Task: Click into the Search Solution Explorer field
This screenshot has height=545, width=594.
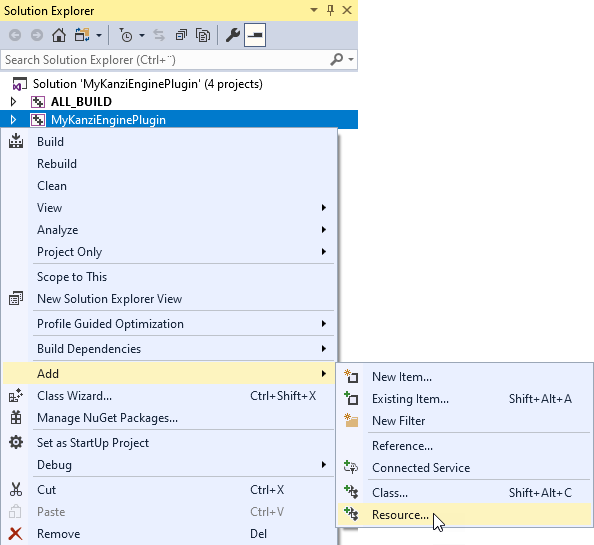Action: pos(166,59)
